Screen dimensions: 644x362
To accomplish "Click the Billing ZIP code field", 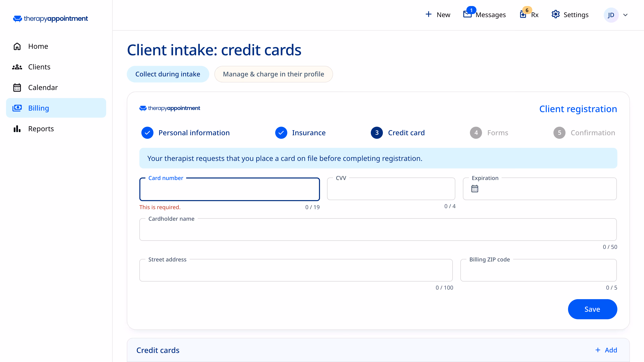I will pyautogui.click(x=539, y=270).
